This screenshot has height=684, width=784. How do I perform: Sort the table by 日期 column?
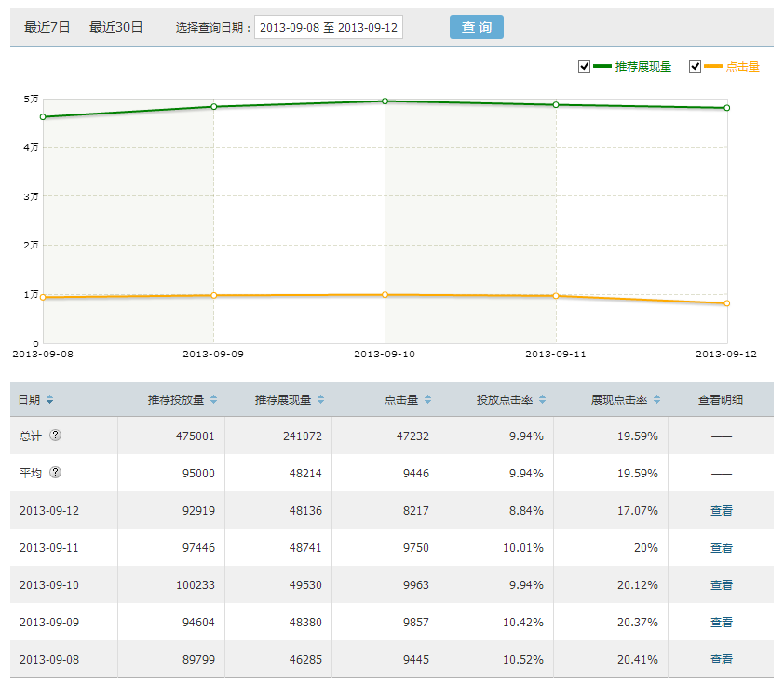[48, 398]
